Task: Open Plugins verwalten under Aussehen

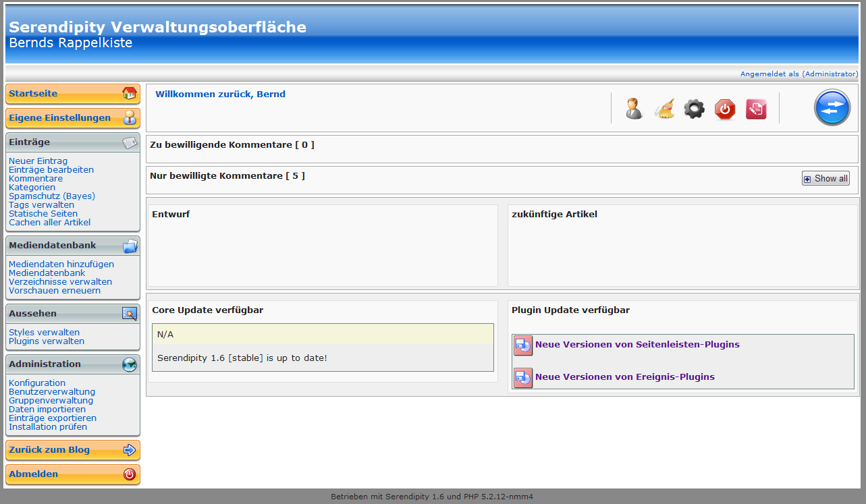Action: 47,341
